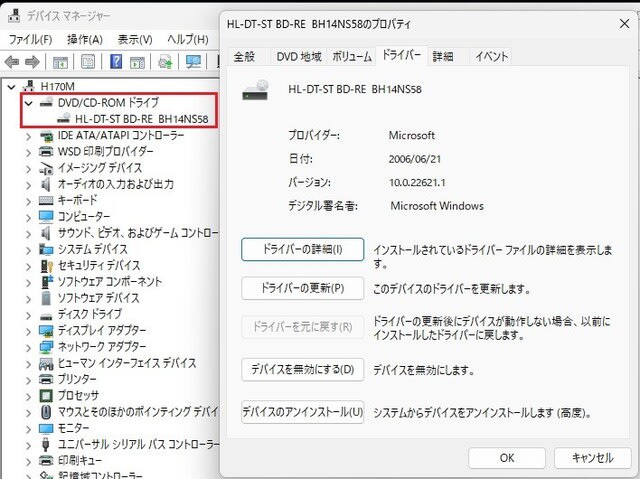Open the 表示(V) menu
The width and height of the screenshot is (640, 479).
tap(135, 39)
